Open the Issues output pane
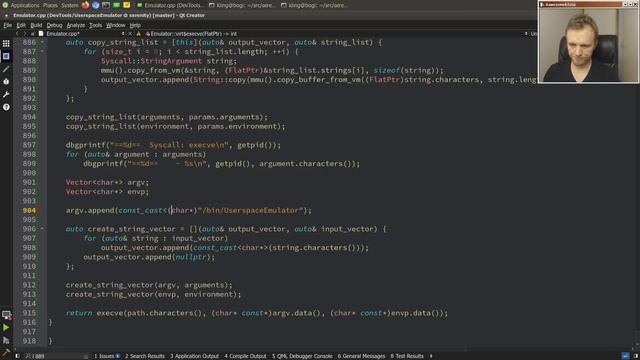The image size is (640, 360). coord(107,356)
